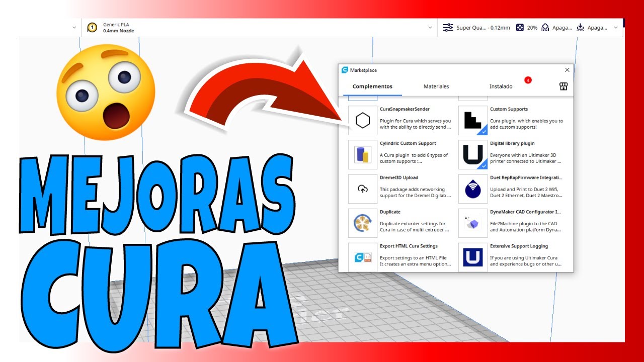Viewport: 644px width, 362px height.
Task: Click the support setting icon in toolbar
Action: [545, 28]
